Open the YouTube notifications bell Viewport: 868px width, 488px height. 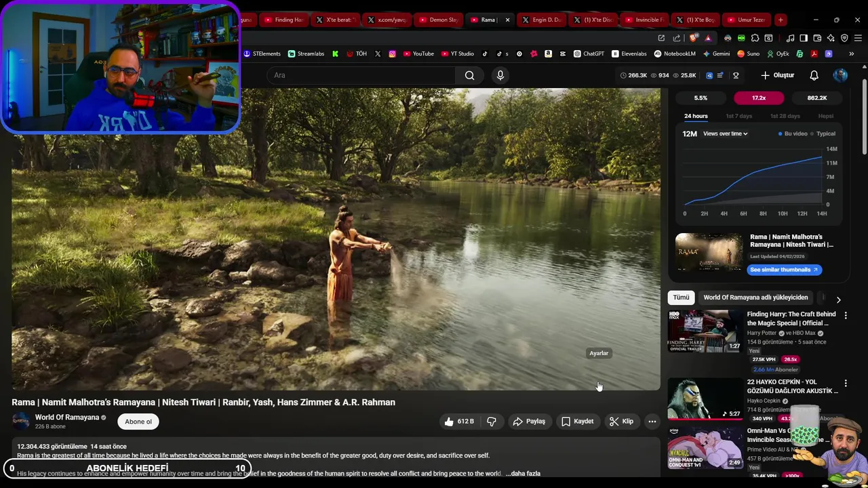(814, 75)
